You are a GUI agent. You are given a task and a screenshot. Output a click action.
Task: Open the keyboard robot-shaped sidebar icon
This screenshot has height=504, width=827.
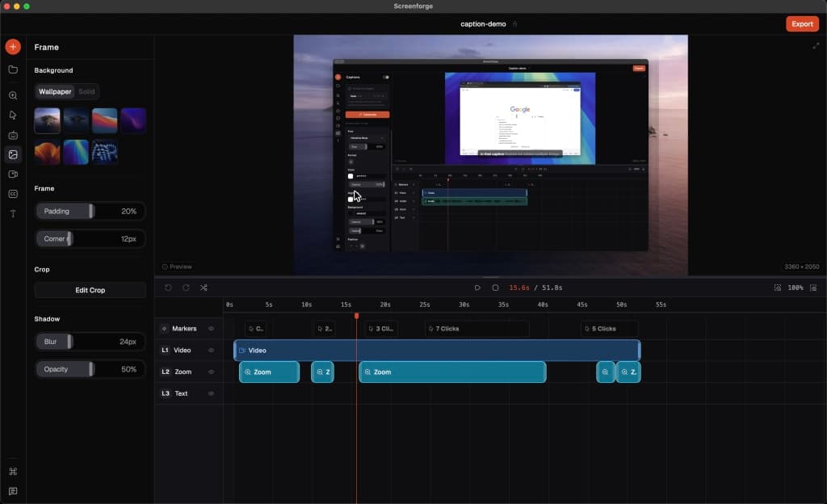[13, 135]
